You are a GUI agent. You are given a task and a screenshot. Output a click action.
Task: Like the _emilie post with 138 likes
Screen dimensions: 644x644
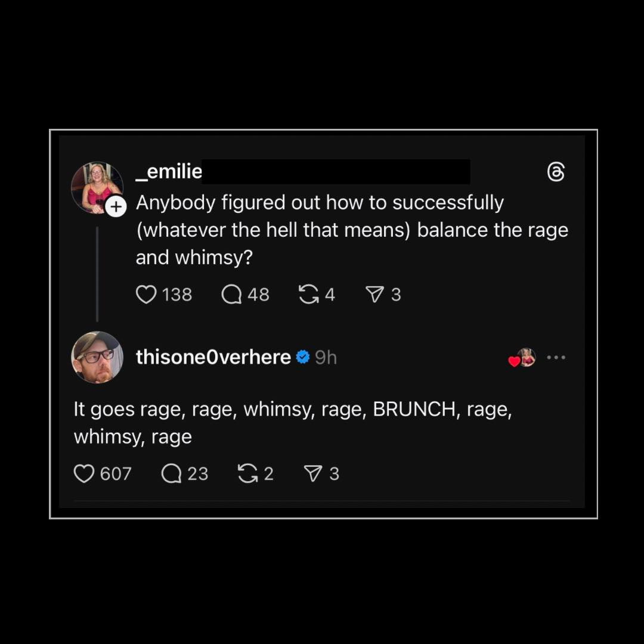[146, 294]
